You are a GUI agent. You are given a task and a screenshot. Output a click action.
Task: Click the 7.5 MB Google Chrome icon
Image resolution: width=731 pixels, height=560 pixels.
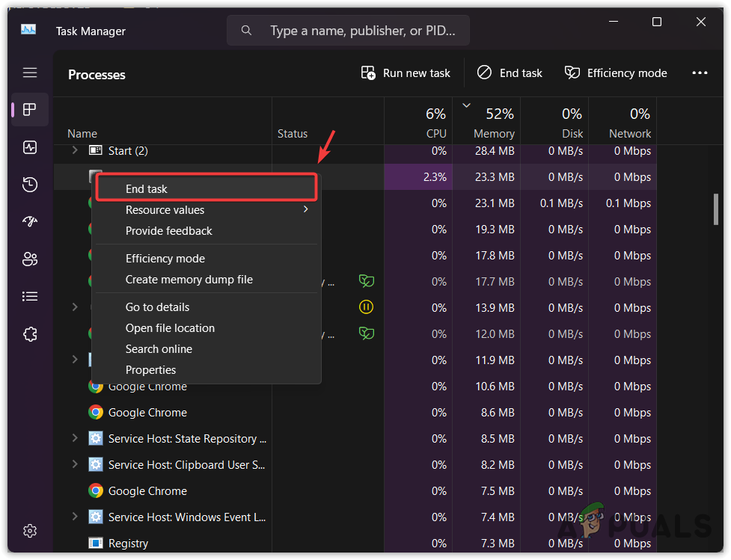tap(96, 491)
